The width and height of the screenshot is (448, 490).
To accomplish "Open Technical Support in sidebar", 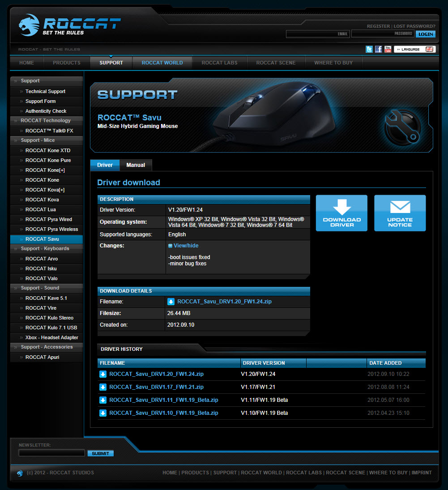I will coord(47,92).
